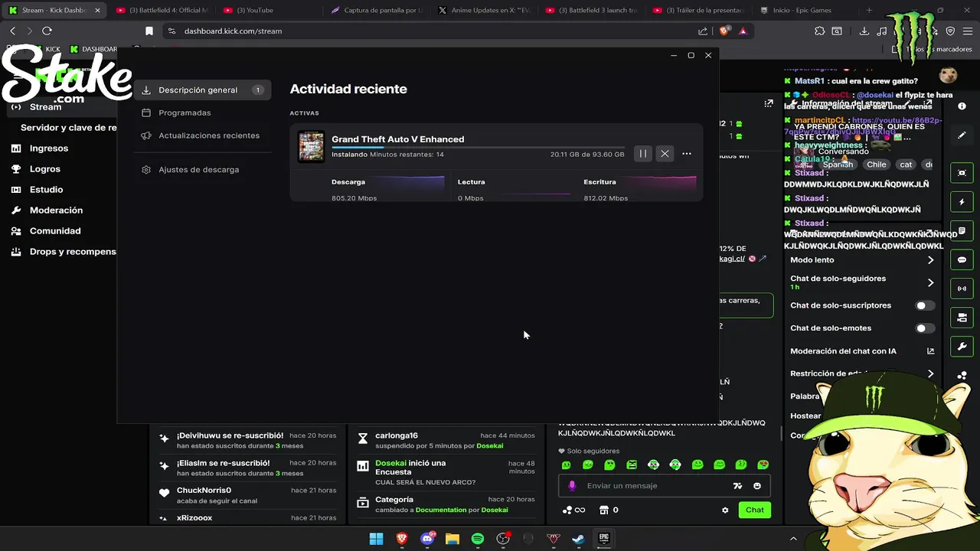
Task: Pause the Grand Theft Auto V Enhanced installation
Action: [x=643, y=154]
